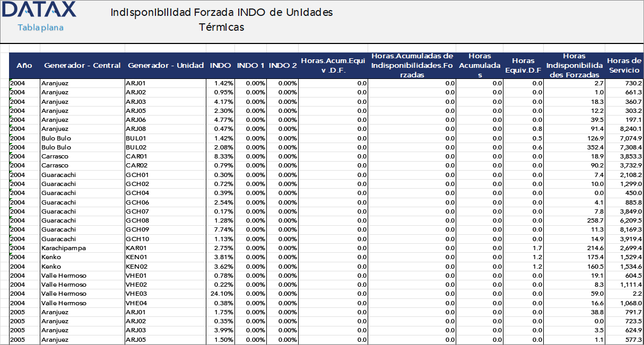Click the first 2005 year cell
644x345 pixels.
coord(18,312)
